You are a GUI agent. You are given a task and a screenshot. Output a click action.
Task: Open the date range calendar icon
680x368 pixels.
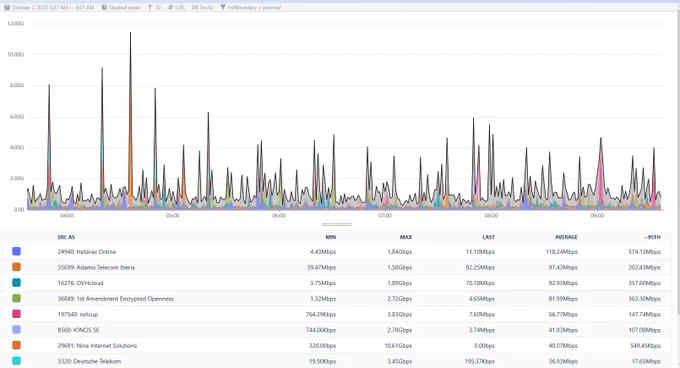click(7, 7)
